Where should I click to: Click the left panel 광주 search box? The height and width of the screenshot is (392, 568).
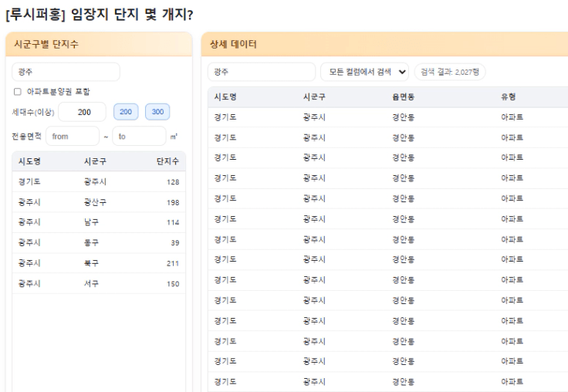pyautogui.click(x=66, y=72)
